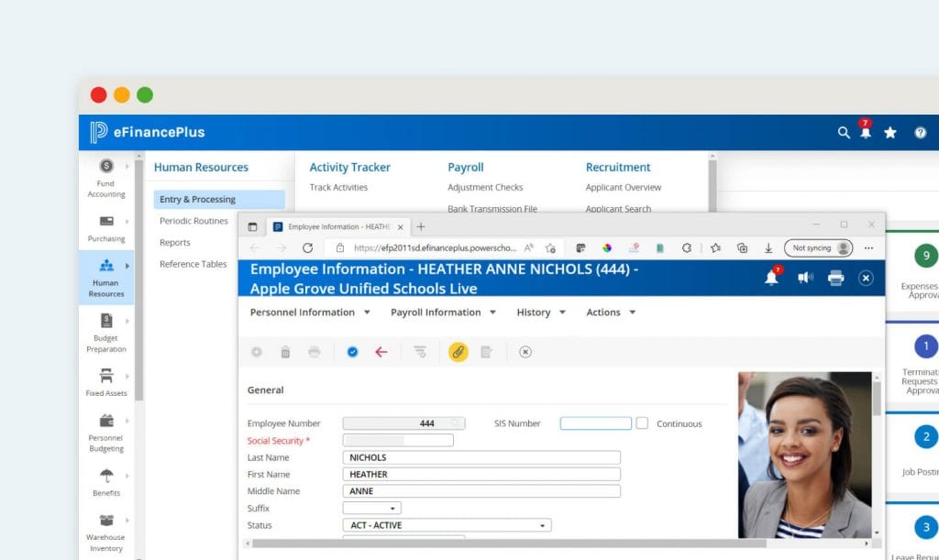Click the cancel (x) icon on the form toolbar
939x560 pixels.
(x=525, y=351)
